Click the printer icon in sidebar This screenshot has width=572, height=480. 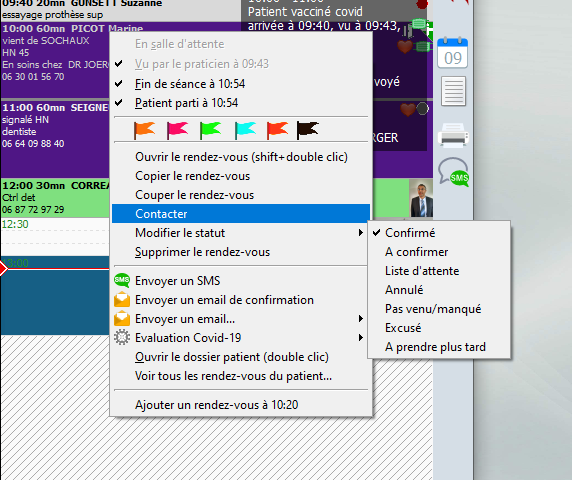[x=453, y=135]
